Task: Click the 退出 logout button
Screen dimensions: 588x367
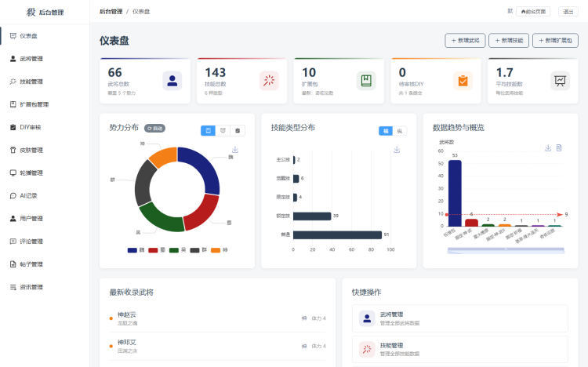Action: (568, 12)
